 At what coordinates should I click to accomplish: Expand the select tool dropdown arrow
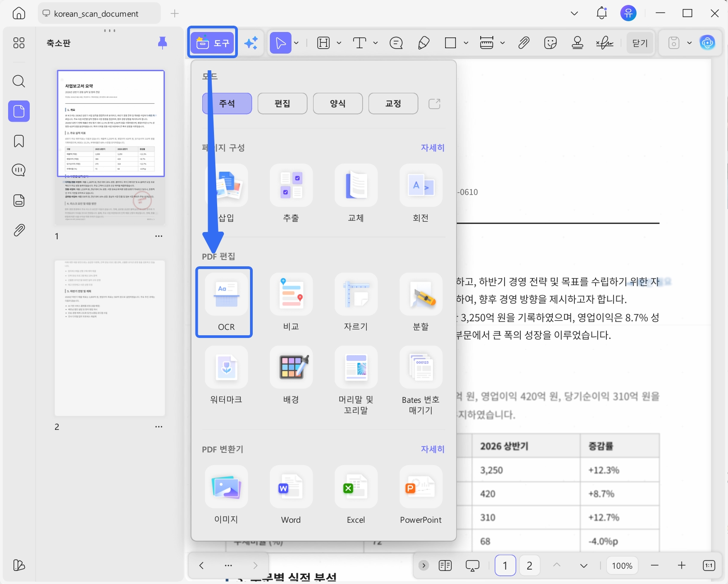(x=296, y=43)
